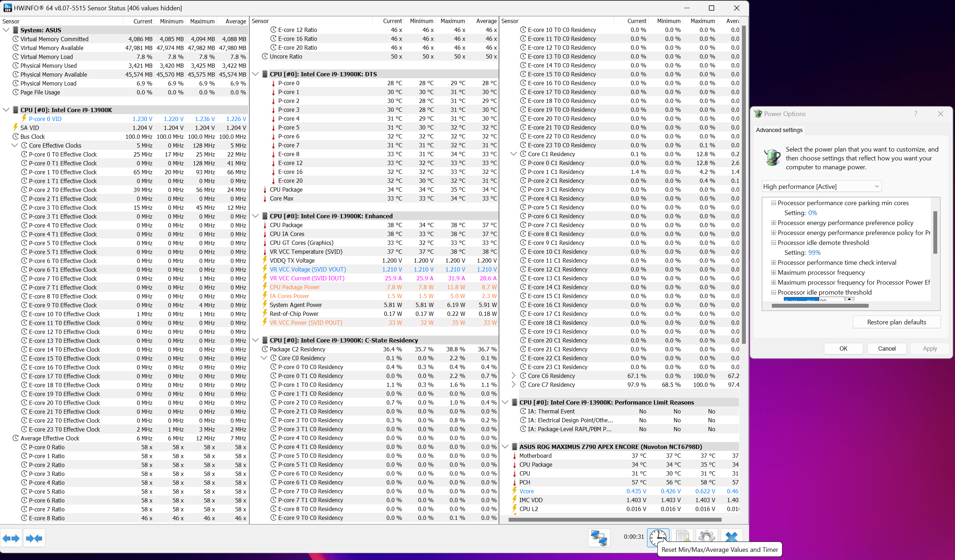This screenshot has height=560, width=955.
Task: Expand the Core C7 Residency subtree
Action: pyautogui.click(x=514, y=384)
